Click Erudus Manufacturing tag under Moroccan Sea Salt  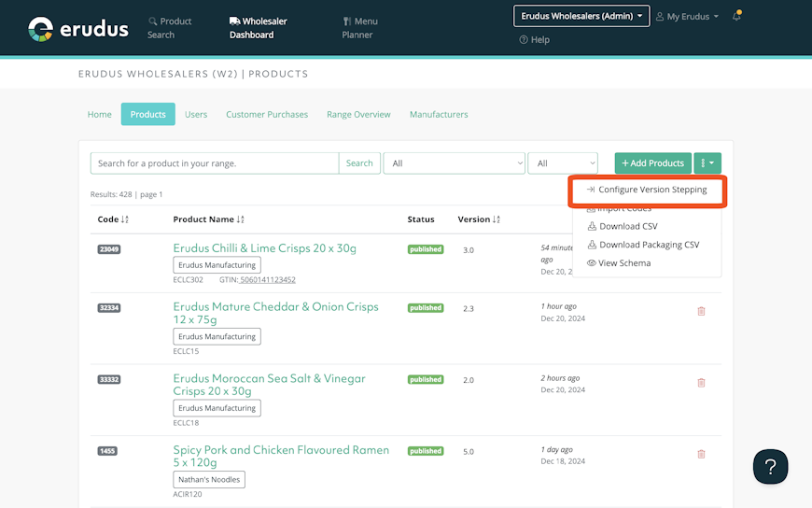[x=217, y=408]
